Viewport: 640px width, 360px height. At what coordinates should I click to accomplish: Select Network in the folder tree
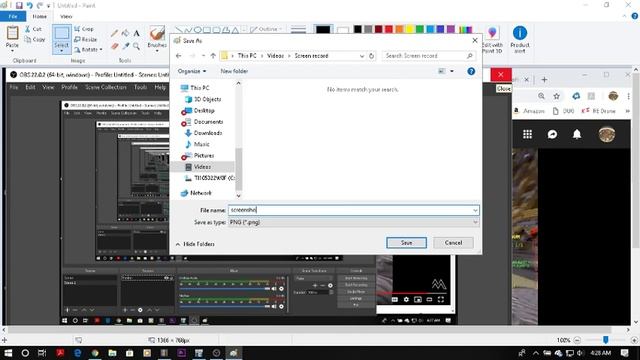coord(200,193)
